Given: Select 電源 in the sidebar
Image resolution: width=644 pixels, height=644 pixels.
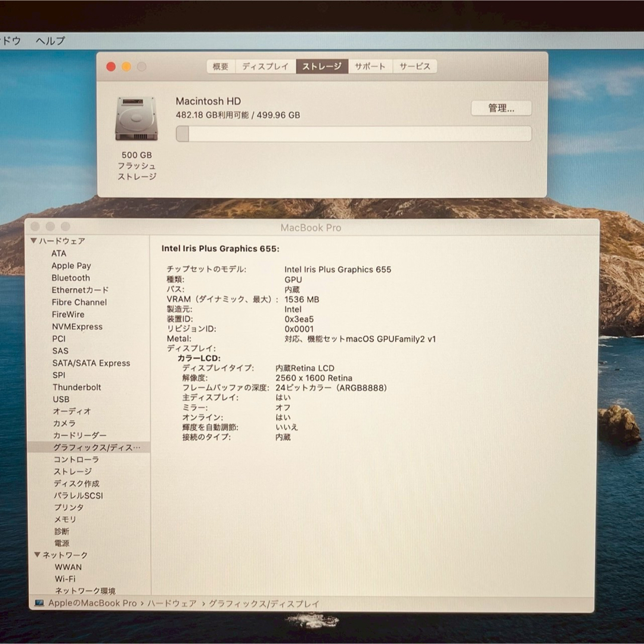Looking at the screenshot, I should pyautogui.click(x=61, y=543).
